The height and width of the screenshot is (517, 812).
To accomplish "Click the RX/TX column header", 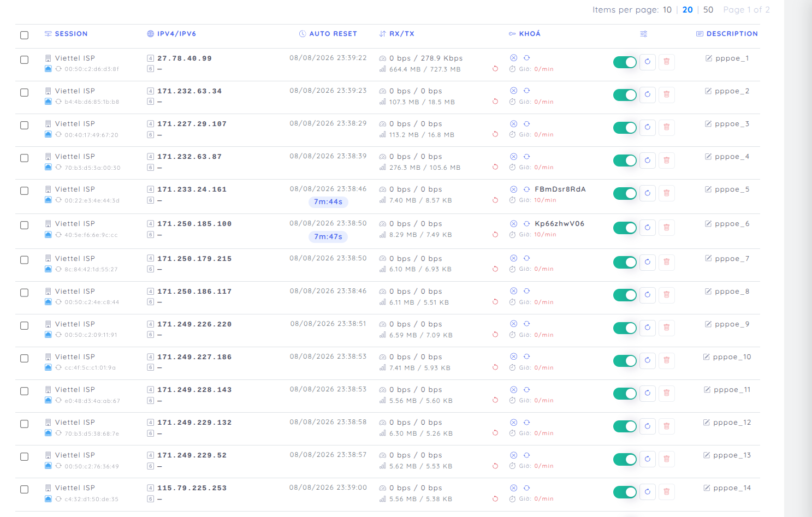I will coord(397,34).
